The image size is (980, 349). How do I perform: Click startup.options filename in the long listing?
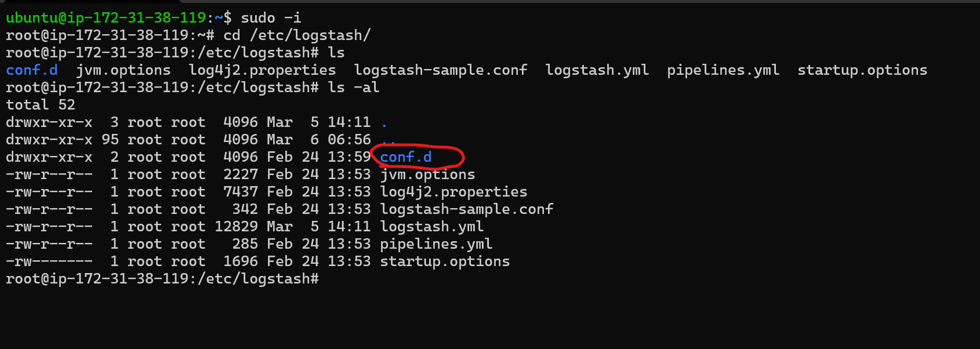pos(445,261)
